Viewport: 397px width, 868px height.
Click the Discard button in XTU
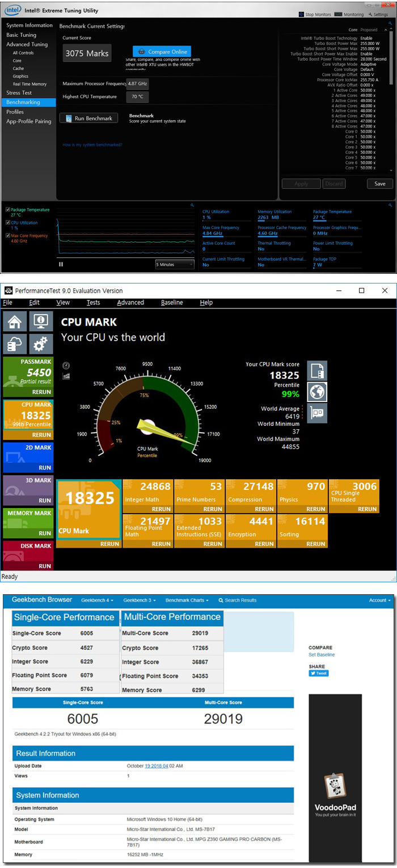[334, 184]
